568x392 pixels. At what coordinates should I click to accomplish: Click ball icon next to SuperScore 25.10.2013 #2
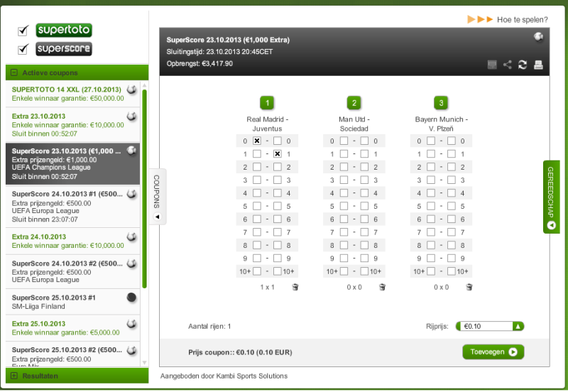(131, 350)
